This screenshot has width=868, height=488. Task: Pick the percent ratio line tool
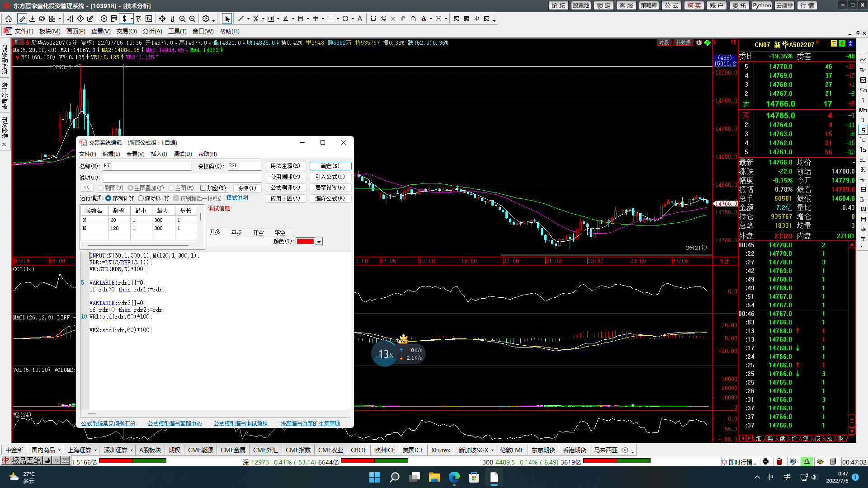click(x=256, y=19)
